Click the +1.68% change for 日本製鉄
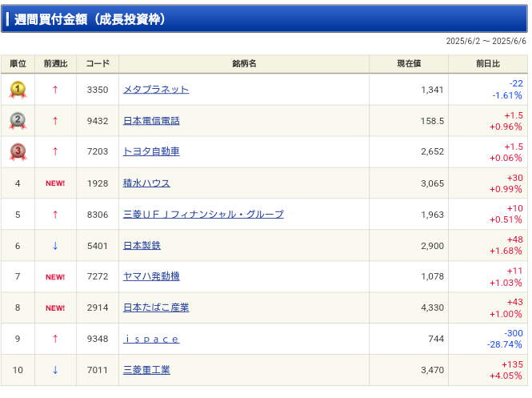 click(506, 251)
